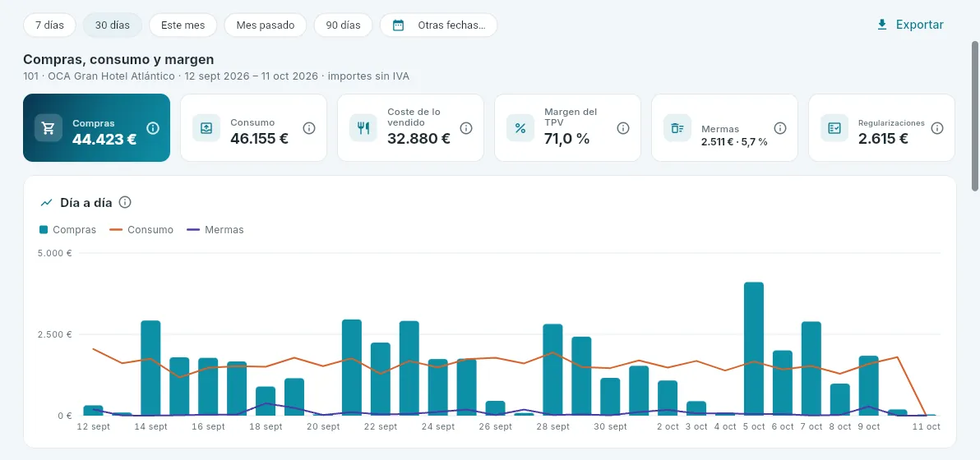Open Otras fechas date picker

pyautogui.click(x=439, y=25)
